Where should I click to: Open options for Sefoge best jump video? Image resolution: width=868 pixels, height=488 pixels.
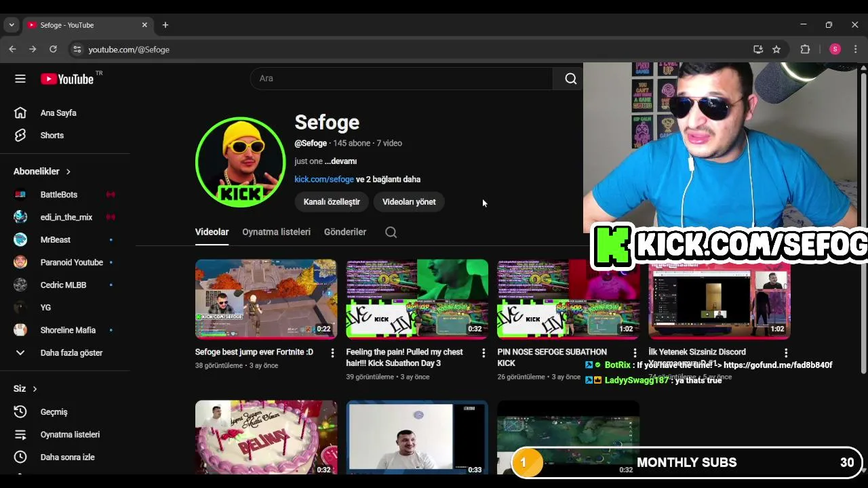point(332,353)
